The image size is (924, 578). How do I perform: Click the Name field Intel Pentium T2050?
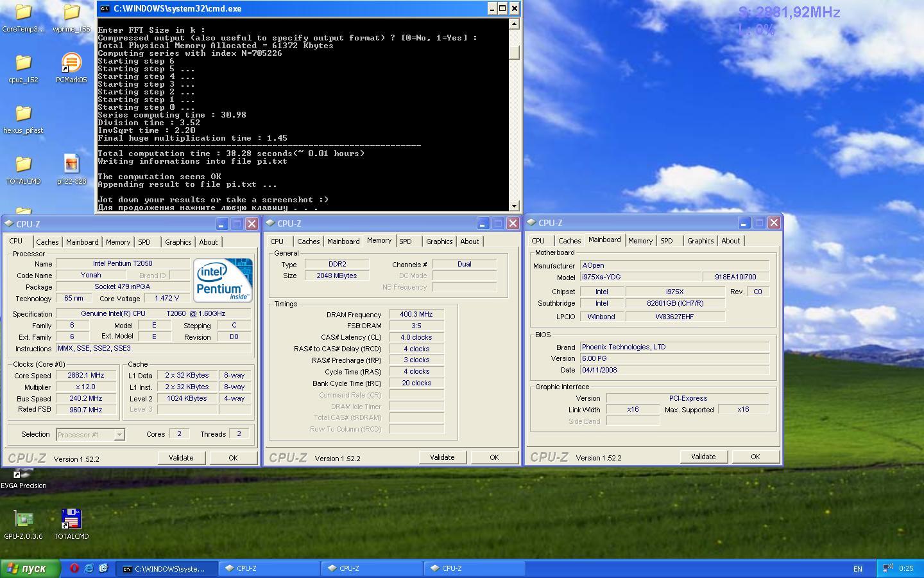(123, 263)
